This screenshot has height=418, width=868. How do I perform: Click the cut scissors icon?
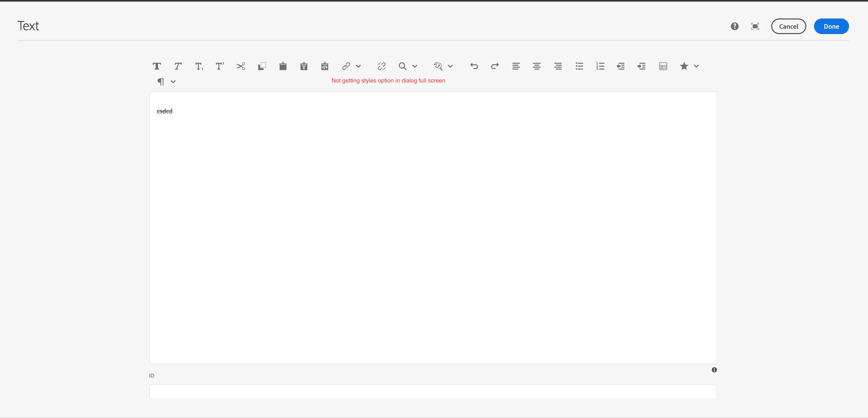(241, 66)
